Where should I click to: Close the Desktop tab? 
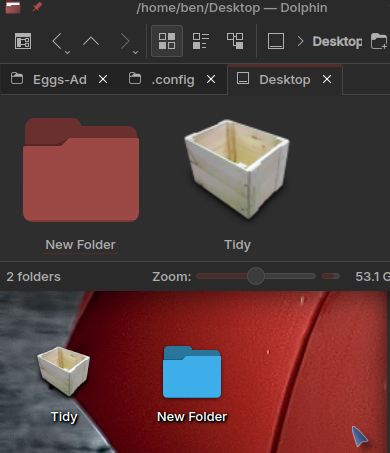327,79
